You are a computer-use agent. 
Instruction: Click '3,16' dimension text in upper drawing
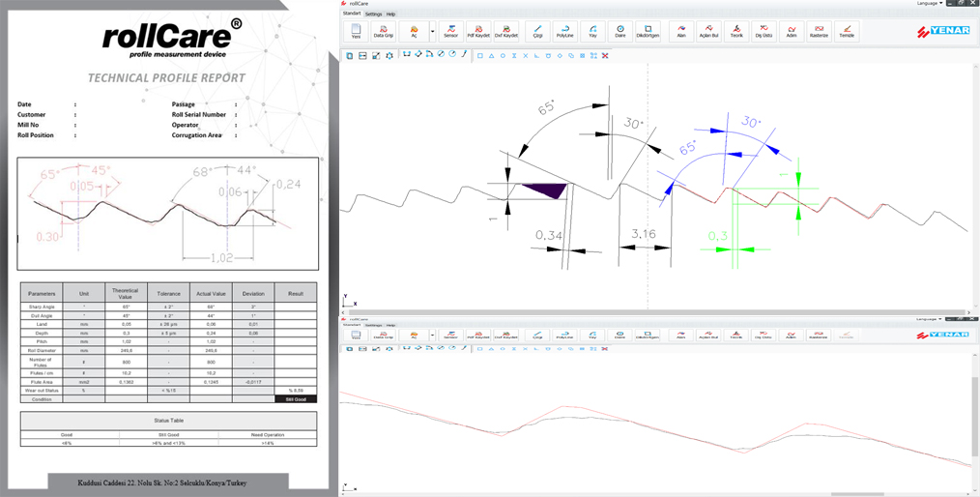643,234
